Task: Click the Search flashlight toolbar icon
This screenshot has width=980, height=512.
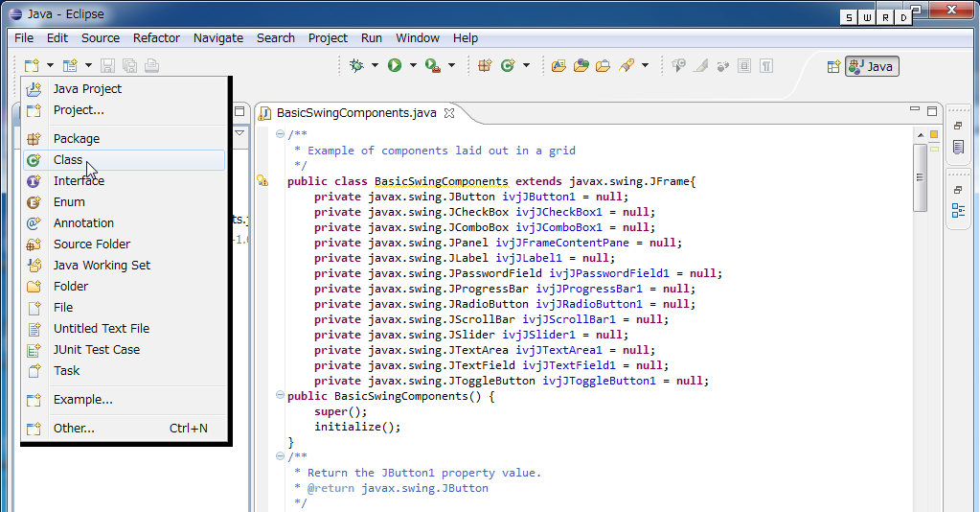Action: click(626, 65)
